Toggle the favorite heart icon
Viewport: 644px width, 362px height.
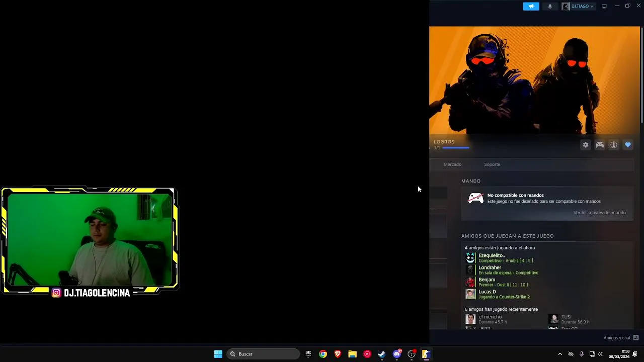tap(628, 145)
